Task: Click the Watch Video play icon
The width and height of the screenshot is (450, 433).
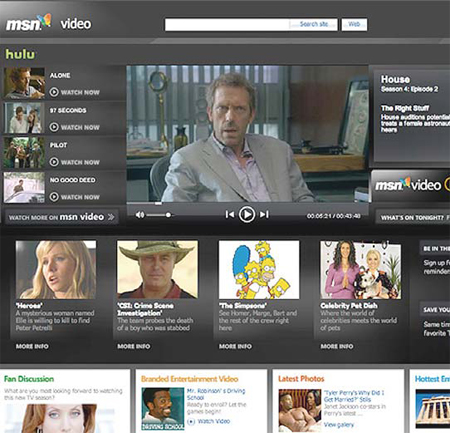Action: pyautogui.click(x=191, y=422)
